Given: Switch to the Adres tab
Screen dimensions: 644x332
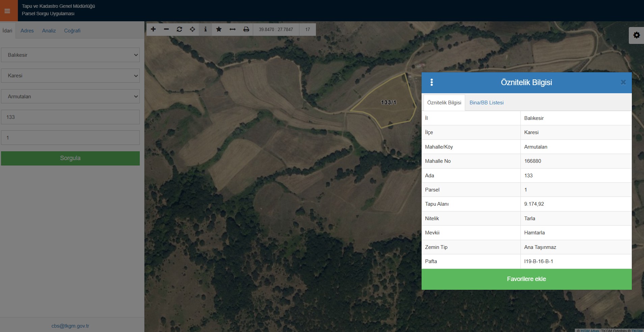Looking at the screenshot, I should pos(27,31).
